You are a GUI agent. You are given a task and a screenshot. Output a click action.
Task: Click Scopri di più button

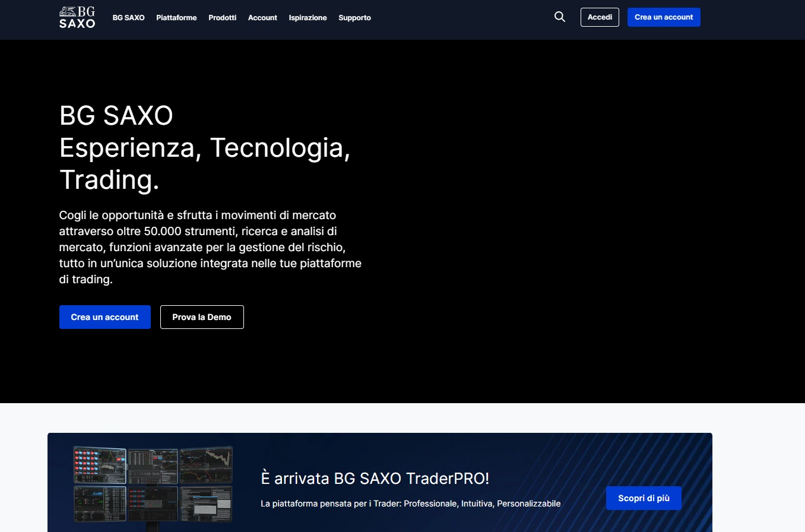pos(644,498)
